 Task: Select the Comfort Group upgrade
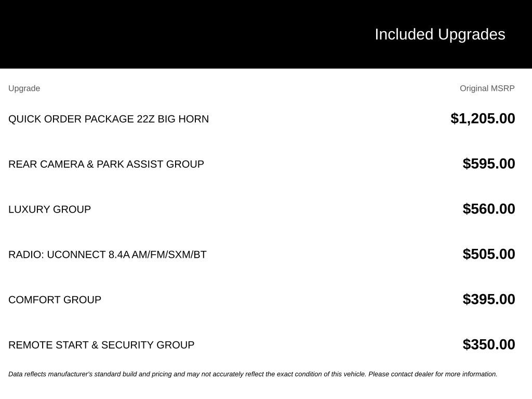(x=55, y=300)
